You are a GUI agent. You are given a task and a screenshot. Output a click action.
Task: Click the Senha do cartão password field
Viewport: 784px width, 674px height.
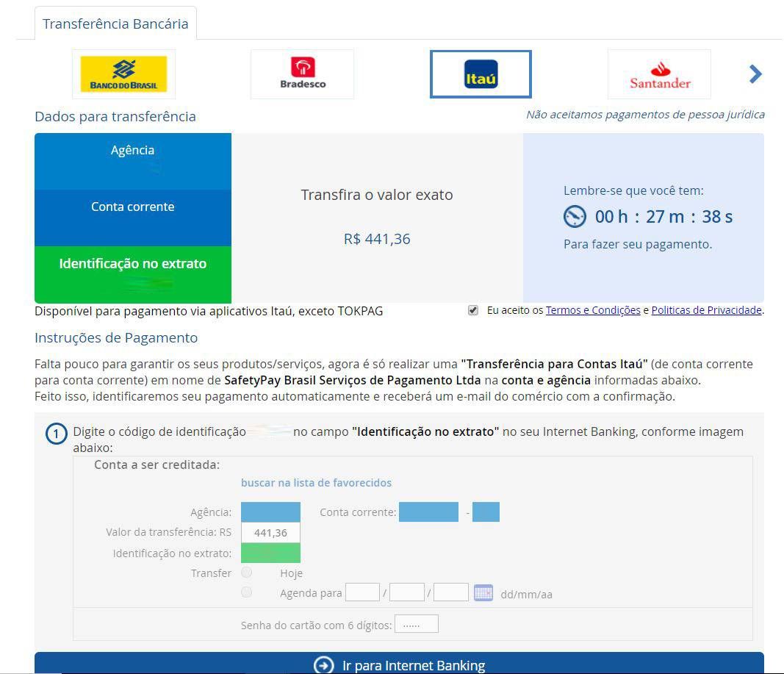417,624
